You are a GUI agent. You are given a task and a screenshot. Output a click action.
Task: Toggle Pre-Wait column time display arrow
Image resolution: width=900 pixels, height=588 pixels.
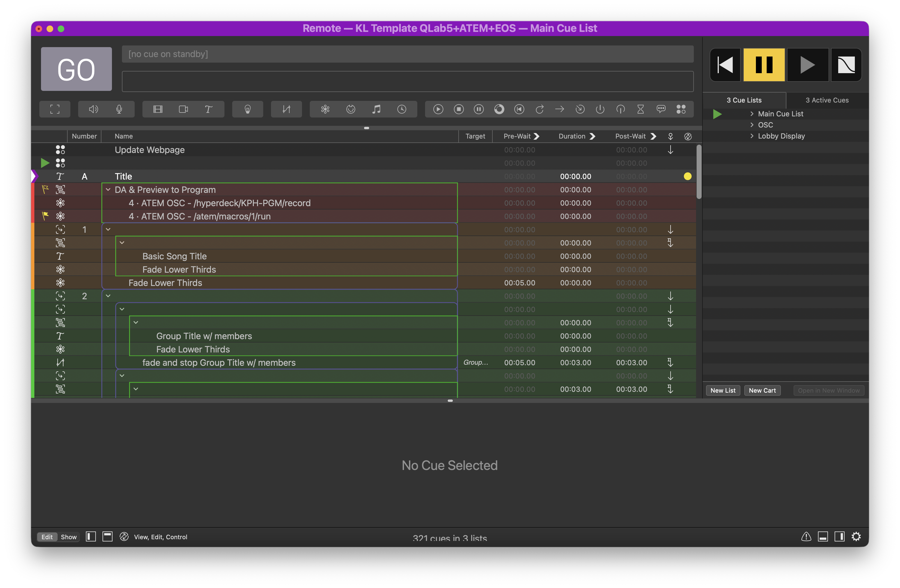(x=537, y=136)
